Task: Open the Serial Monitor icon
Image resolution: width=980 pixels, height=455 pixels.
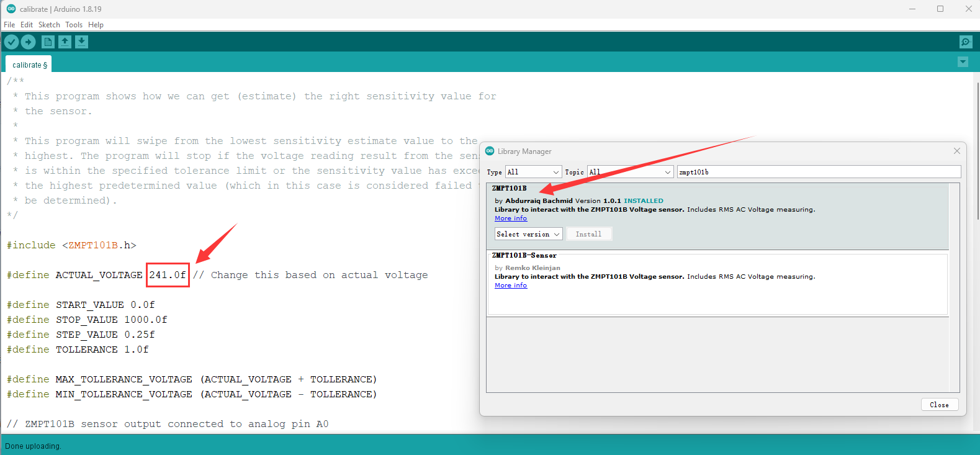Action: pos(966,42)
